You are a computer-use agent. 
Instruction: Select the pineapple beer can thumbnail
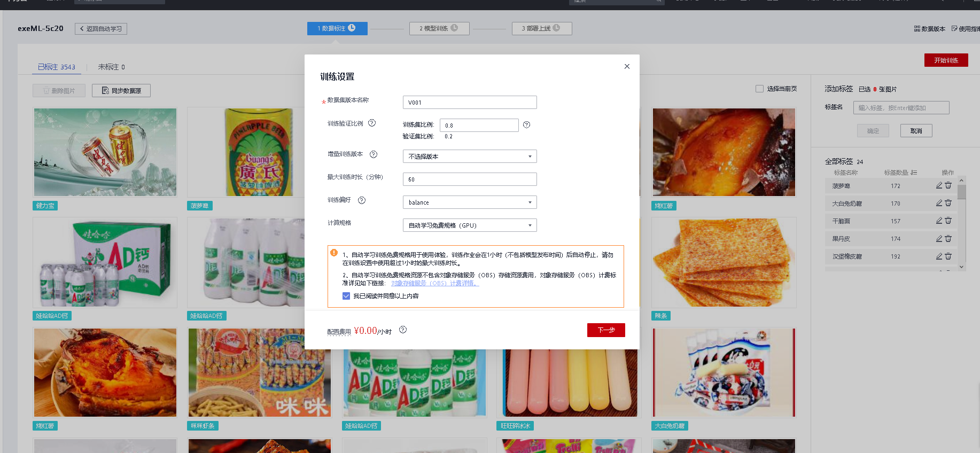click(x=259, y=152)
